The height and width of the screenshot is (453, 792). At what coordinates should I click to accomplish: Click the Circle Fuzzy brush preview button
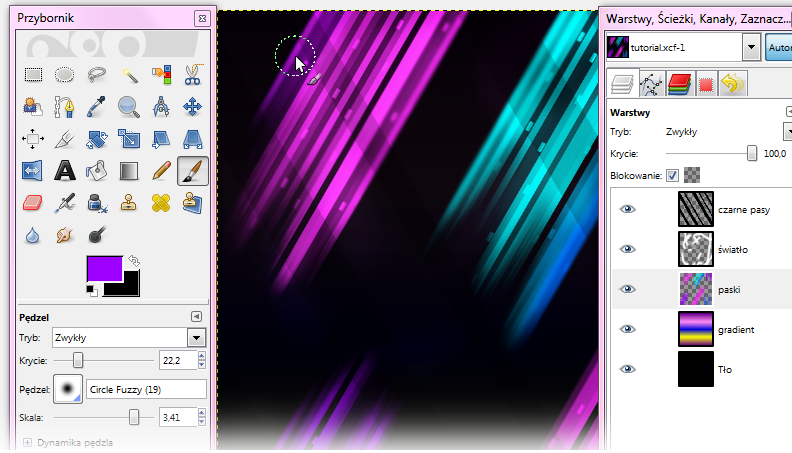coord(69,389)
